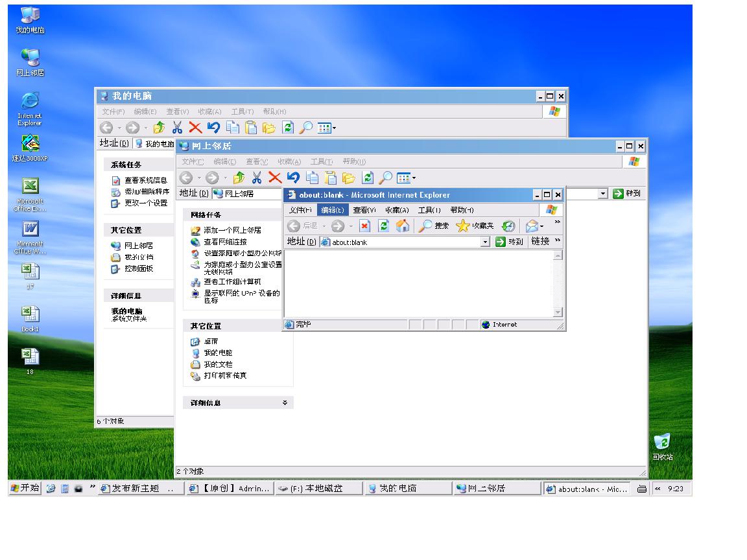Open address dropdown arrow in 网上邻居 window
This screenshot has height=560, width=747.
click(603, 193)
